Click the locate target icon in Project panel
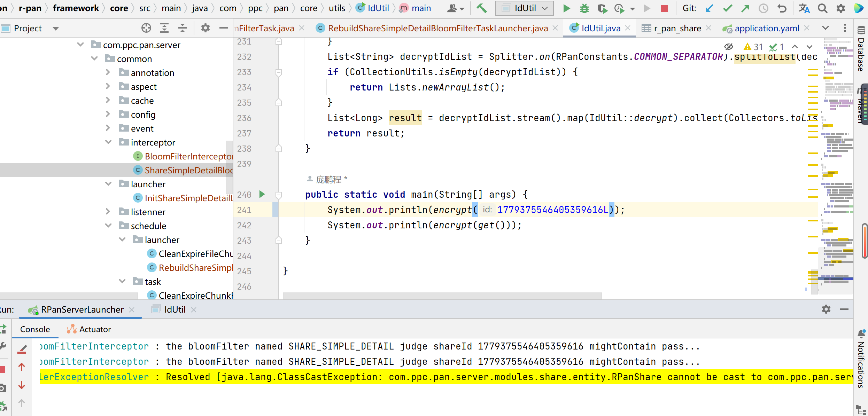868x416 pixels. coord(146,28)
